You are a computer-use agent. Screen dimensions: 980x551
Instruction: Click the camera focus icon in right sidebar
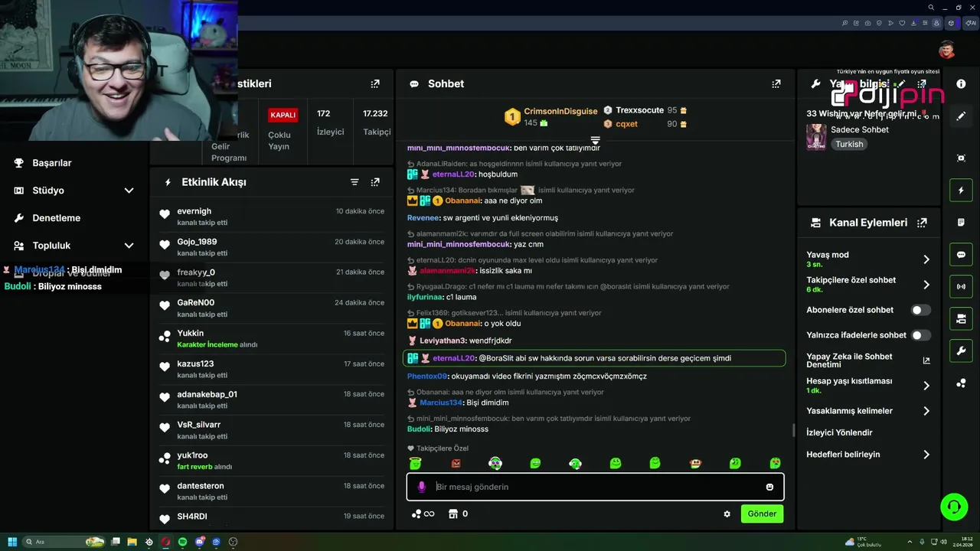pos(962,158)
